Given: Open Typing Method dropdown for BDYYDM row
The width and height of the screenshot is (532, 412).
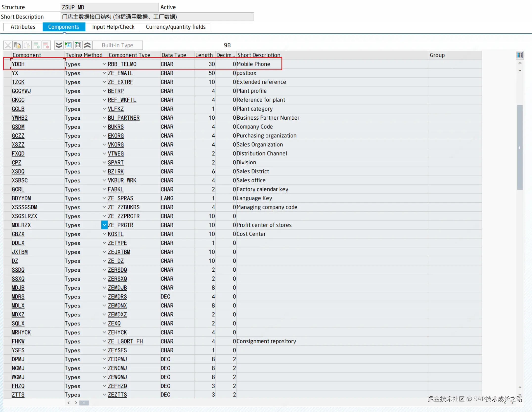Looking at the screenshot, I should pyautogui.click(x=104, y=198).
